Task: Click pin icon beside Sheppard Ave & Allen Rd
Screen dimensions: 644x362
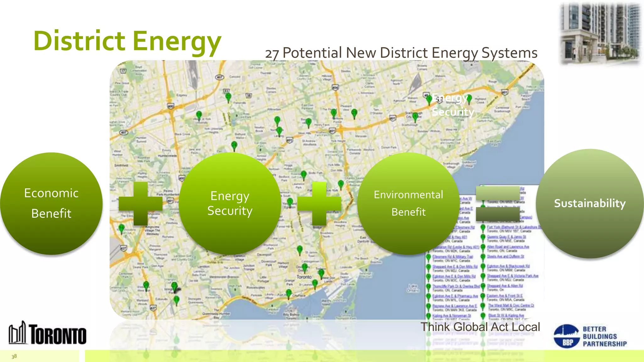Action: [x=483, y=287]
